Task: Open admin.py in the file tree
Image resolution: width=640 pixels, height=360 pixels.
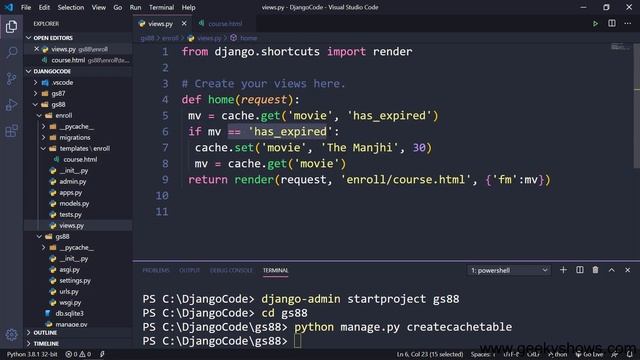Action: pyautogui.click(x=73, y=182)
